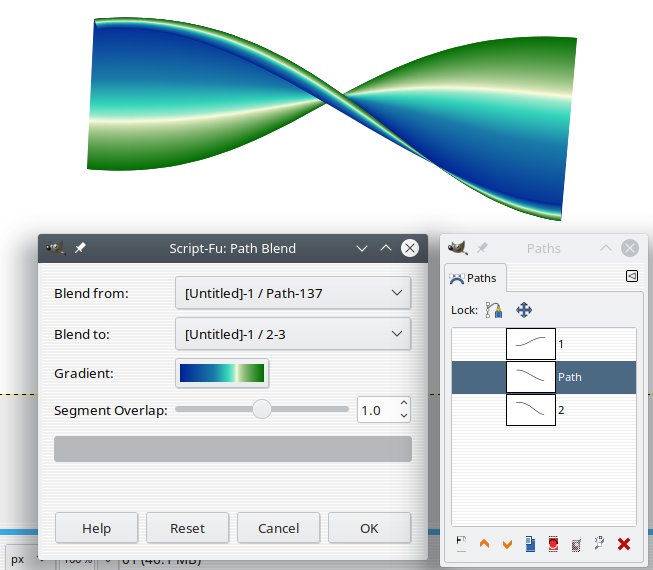Click the GIMP Wilber icon in Path Blend dialog
The height and width of the screenshot is (570, 653).
coord(56,248)
